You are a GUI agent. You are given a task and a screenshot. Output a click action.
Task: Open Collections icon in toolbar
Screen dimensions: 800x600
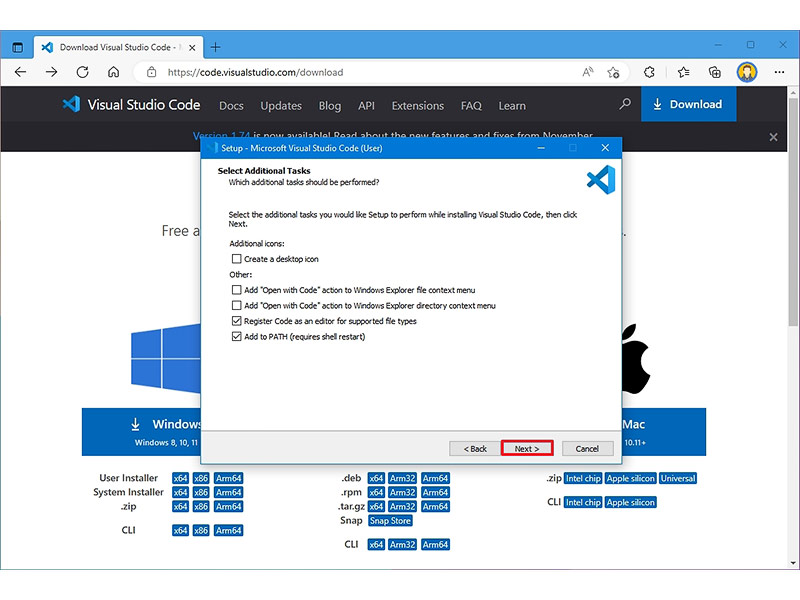715,72
